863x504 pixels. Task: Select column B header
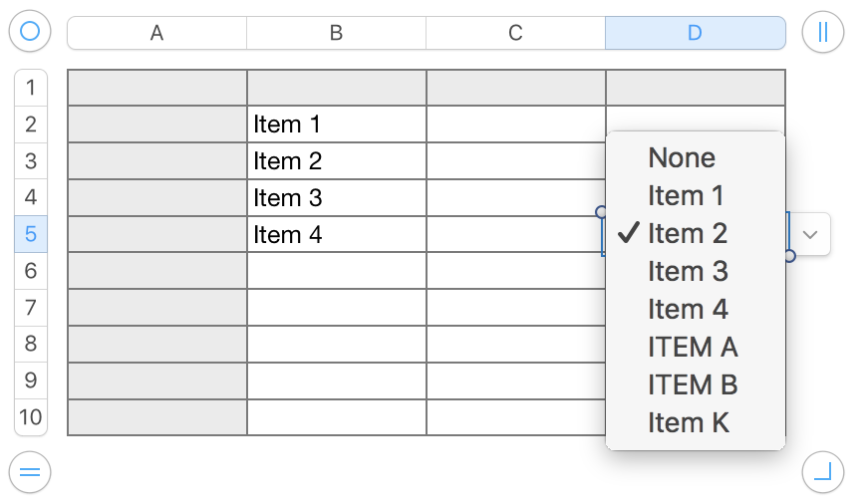pyautogui.click(x=336, y=33)
